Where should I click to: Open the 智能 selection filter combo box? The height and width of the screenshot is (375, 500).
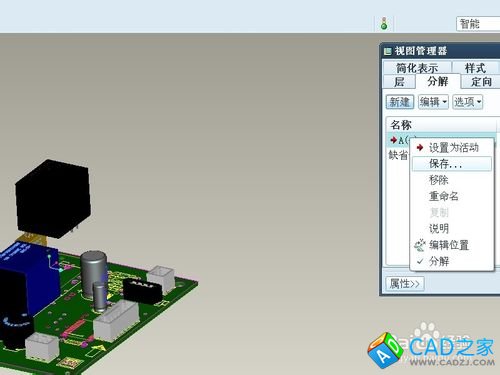pyautogui.click(x=478, y=24)
